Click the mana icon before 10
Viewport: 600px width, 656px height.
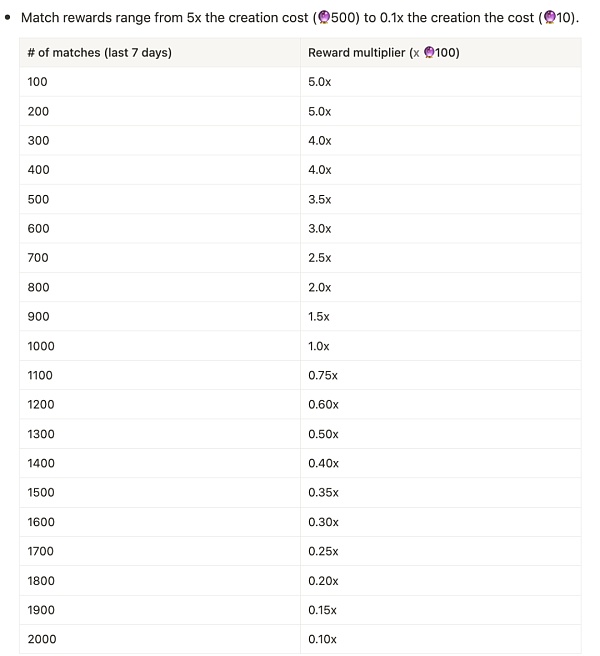coord(550,18)
